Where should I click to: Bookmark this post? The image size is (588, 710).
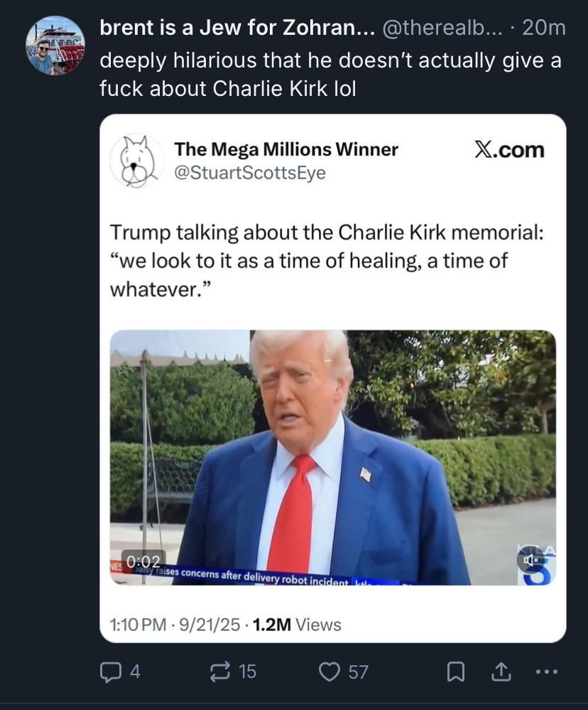[x=455, y=672]
